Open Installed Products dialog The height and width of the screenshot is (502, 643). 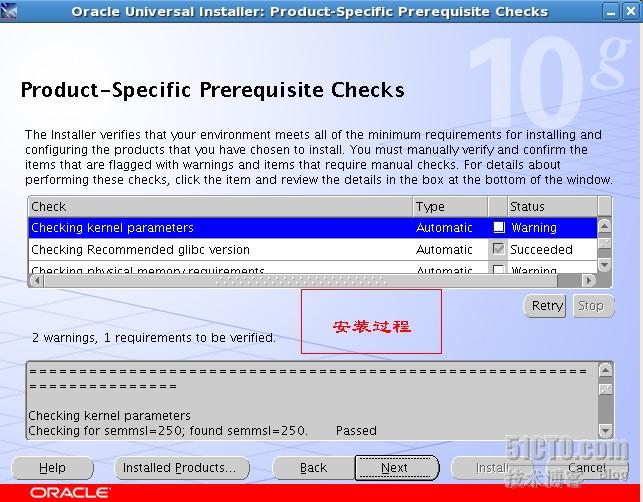click(182, 468)
